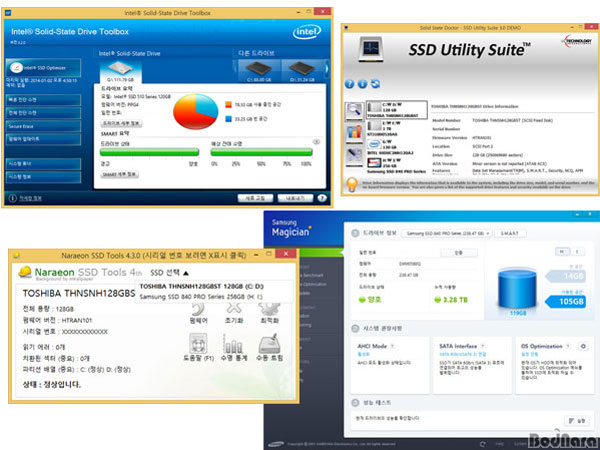Choose Samsung SSD 840 PRO 256GB from Naraeon list
Screen dimensions: 600x450
pyautogui.click(x=201, y=297)
